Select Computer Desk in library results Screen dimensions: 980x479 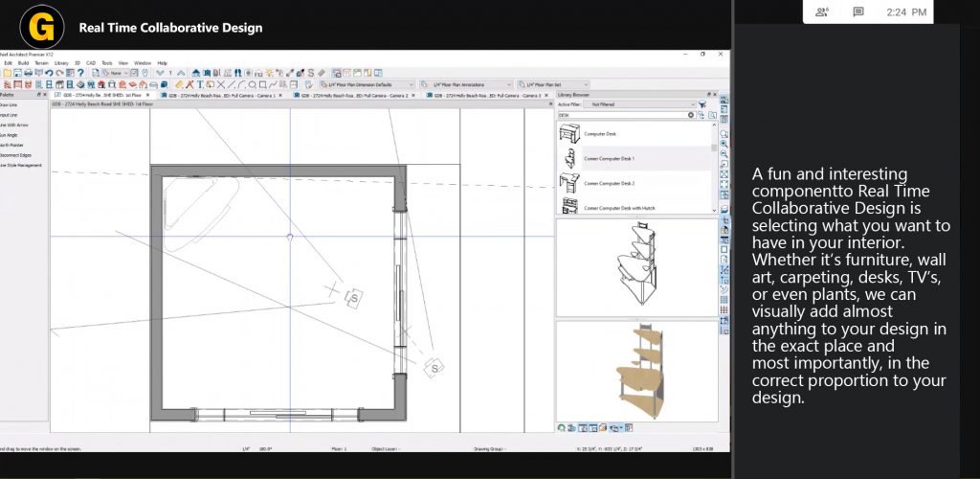(x=634, y=134)
